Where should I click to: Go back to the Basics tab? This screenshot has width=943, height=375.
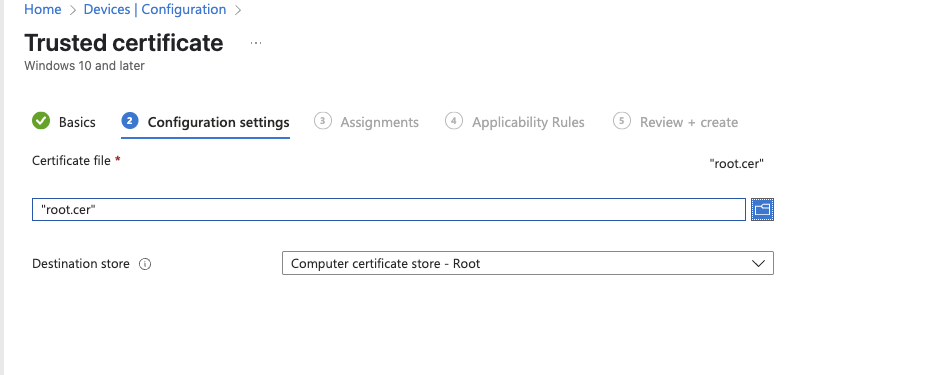[77, 122]
